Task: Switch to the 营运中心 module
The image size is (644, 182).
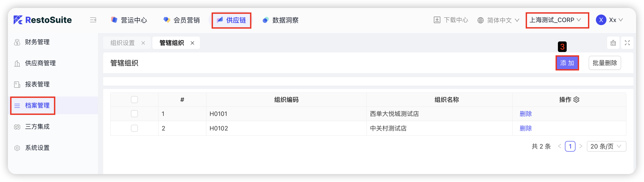Action: click(x=129, y=20)
